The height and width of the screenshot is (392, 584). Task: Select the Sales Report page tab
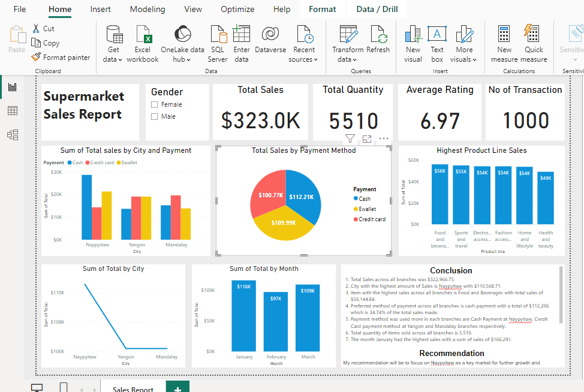tap(133, 388)
